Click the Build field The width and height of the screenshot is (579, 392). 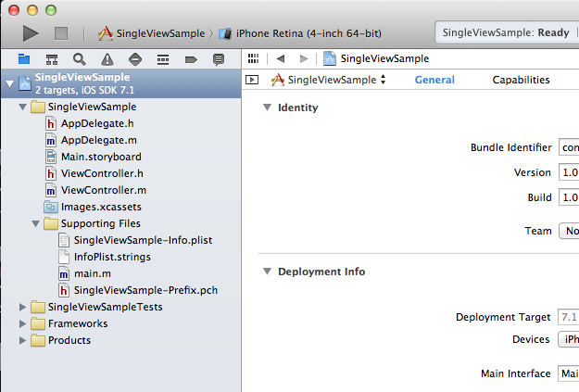click(x=569, y=197)
